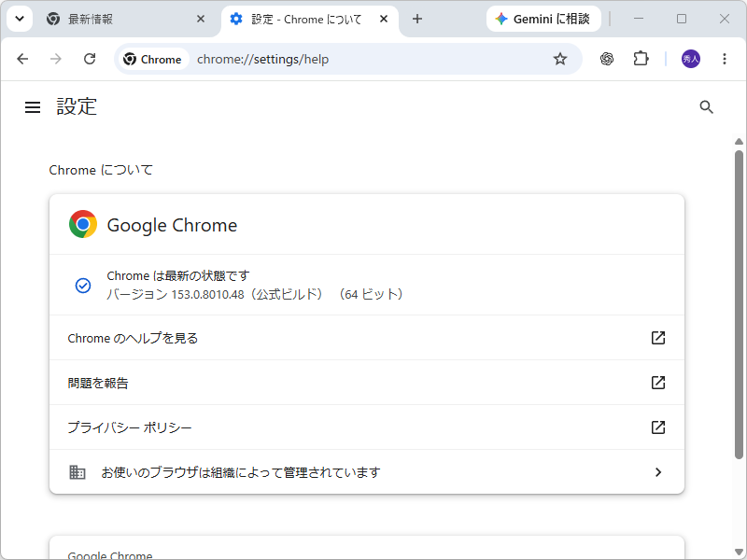Viewport: 747px width, 560px height.
Task: Close the 最新情報 tab
Action: click(x=201, y=19)
